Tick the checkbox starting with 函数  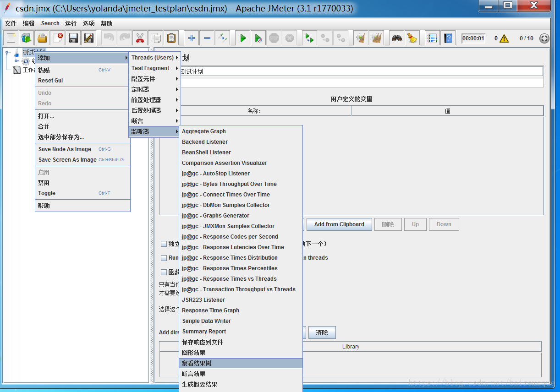[x=164, y=272]
